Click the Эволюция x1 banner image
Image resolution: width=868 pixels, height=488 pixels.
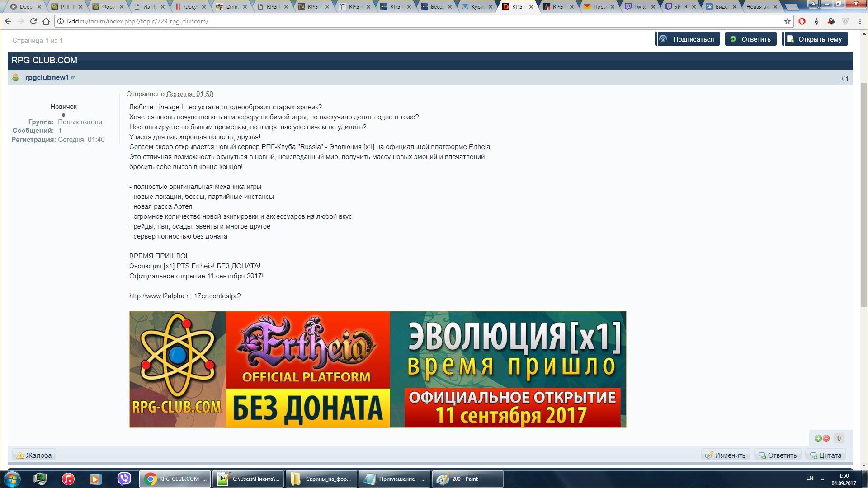click(377, 369)
